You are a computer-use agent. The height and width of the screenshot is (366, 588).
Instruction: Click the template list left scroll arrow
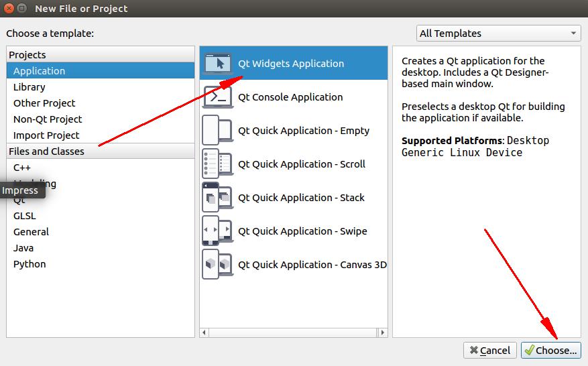204,332
